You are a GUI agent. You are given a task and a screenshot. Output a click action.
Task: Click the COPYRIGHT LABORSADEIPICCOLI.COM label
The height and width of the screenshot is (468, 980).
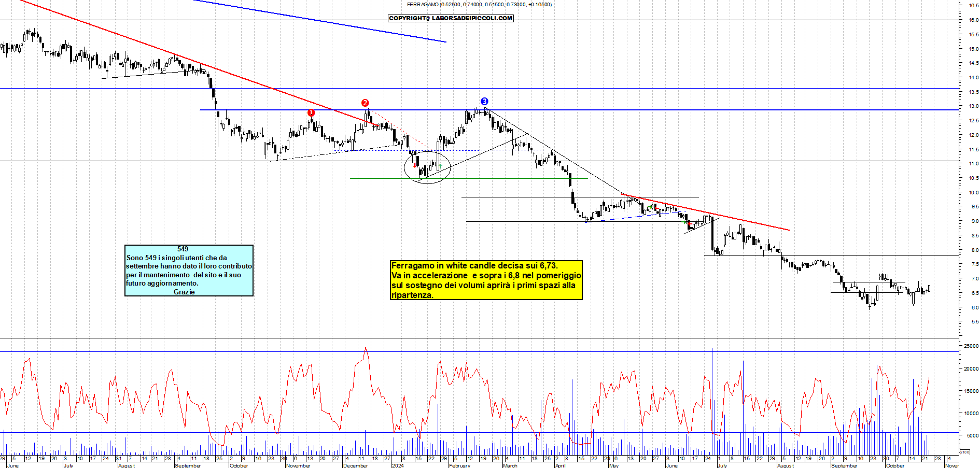[451, 18]
